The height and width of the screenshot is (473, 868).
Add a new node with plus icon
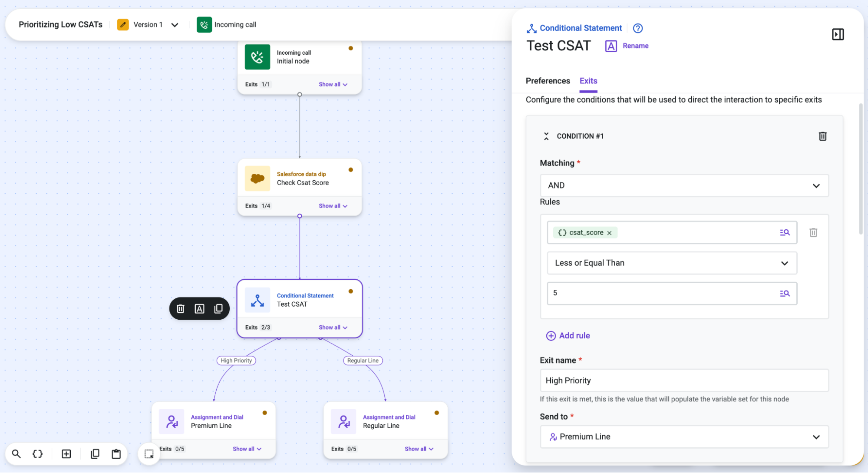(x=66, y=454)
